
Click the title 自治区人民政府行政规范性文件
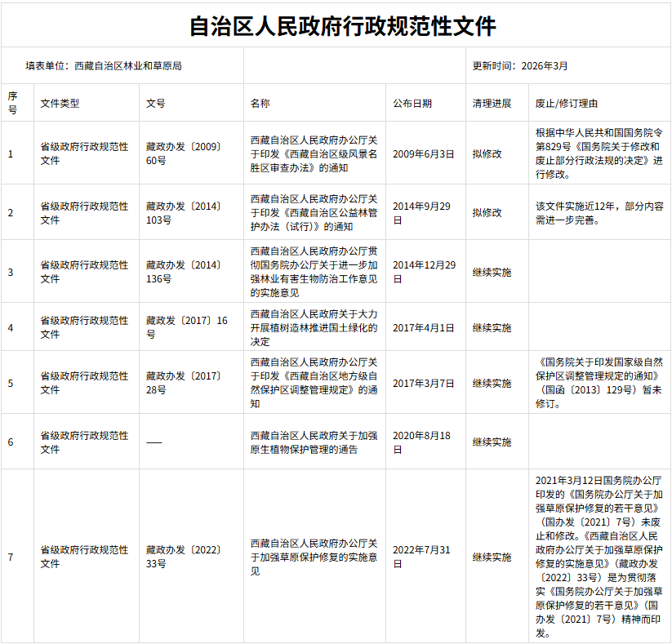(342, 26)
